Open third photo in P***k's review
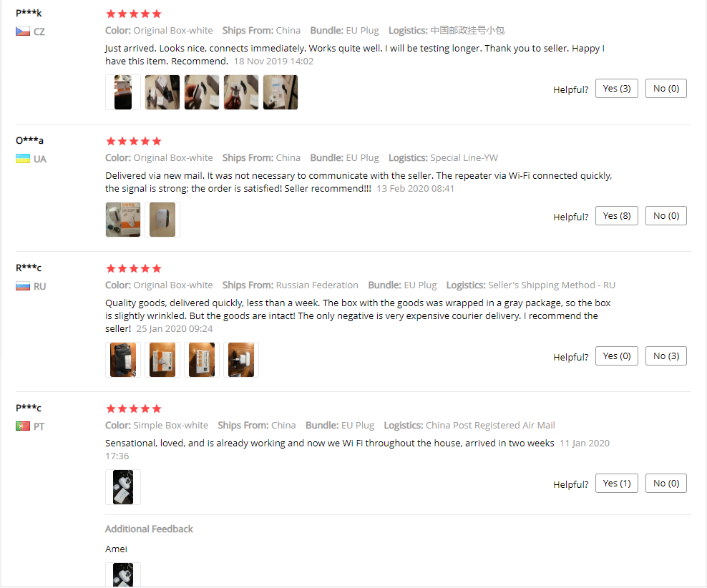This screenshot has height=588, width=707. pyautogui.click(x=202, y=92)
